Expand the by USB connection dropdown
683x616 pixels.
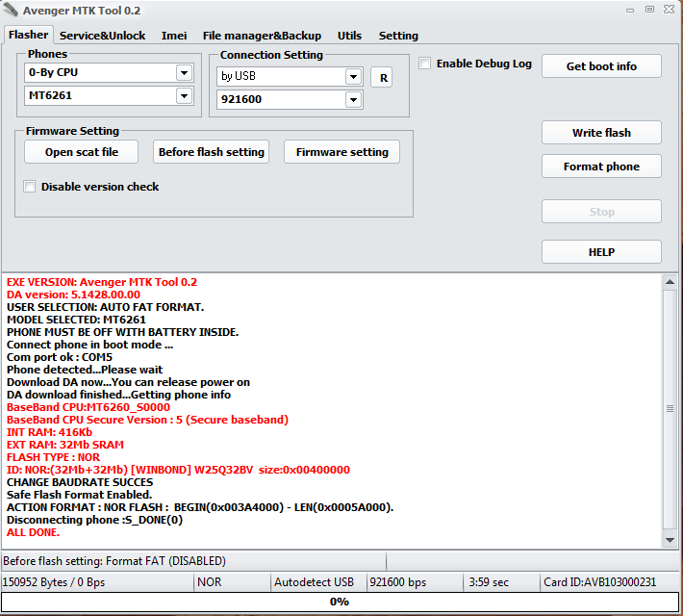353,77
